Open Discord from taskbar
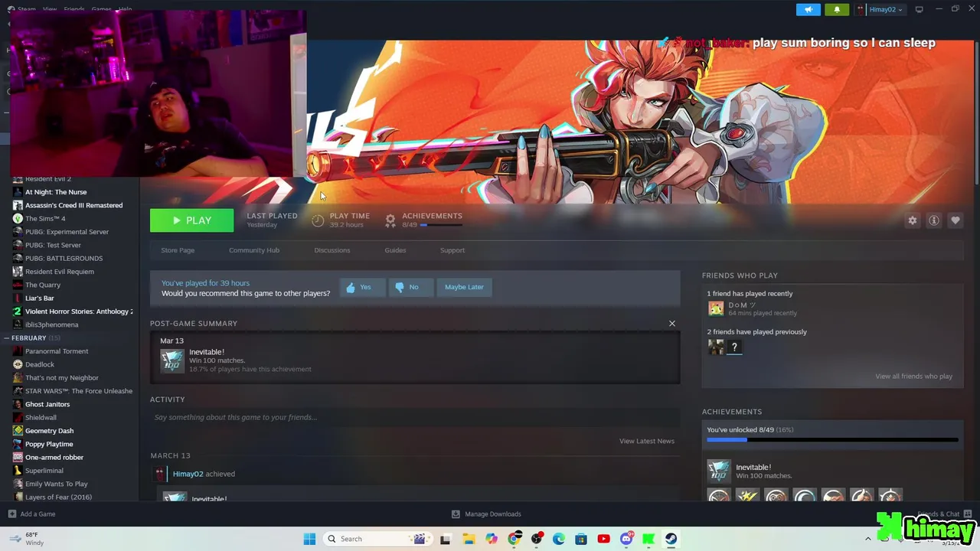Viewport: 980px width, 551px height. click(x=626, y=539)
